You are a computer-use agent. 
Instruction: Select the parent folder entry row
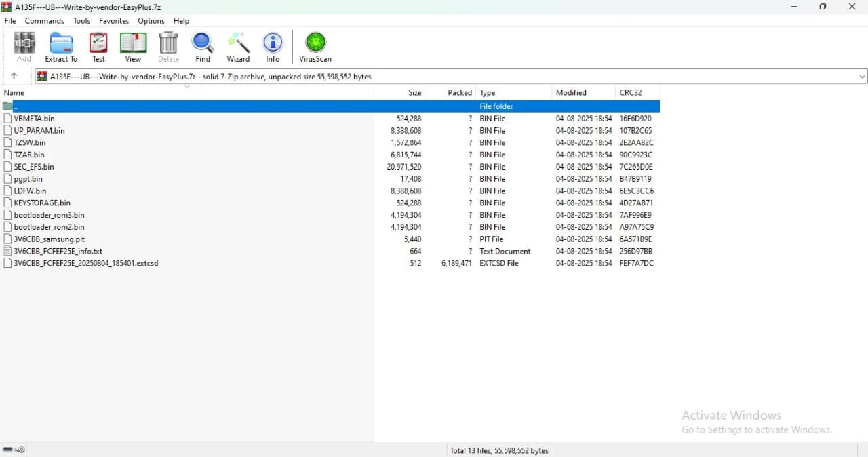click(x=203, y=106)
